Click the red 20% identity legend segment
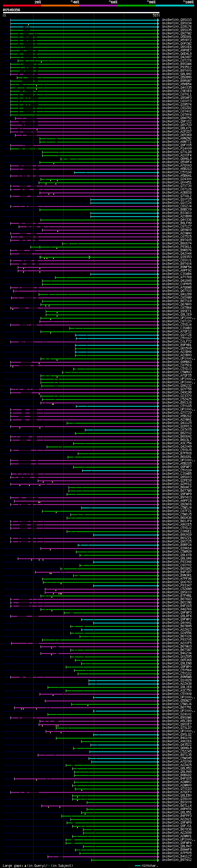Screen dimensions: 197x868 coord(22,6)
